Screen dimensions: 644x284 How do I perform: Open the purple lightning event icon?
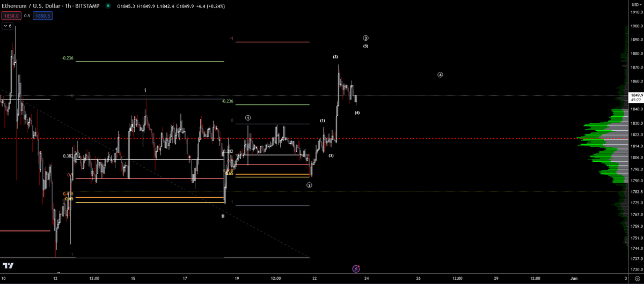click(356, 268)
